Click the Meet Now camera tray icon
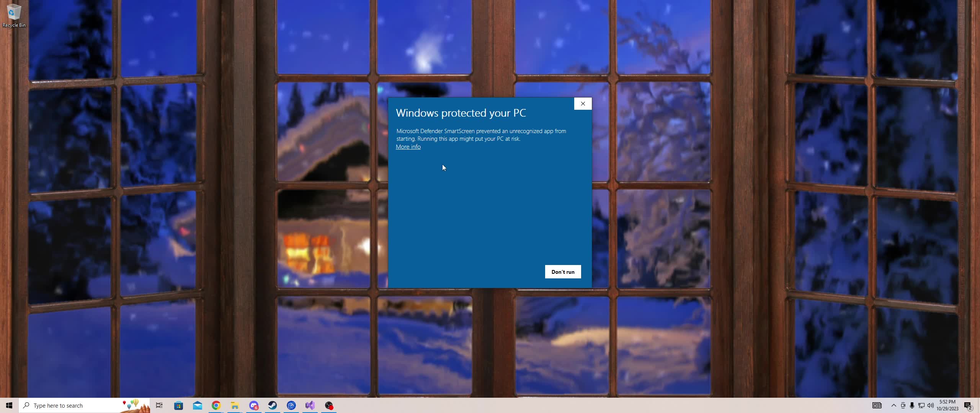980x413 pixels. [x=903, y=405]
